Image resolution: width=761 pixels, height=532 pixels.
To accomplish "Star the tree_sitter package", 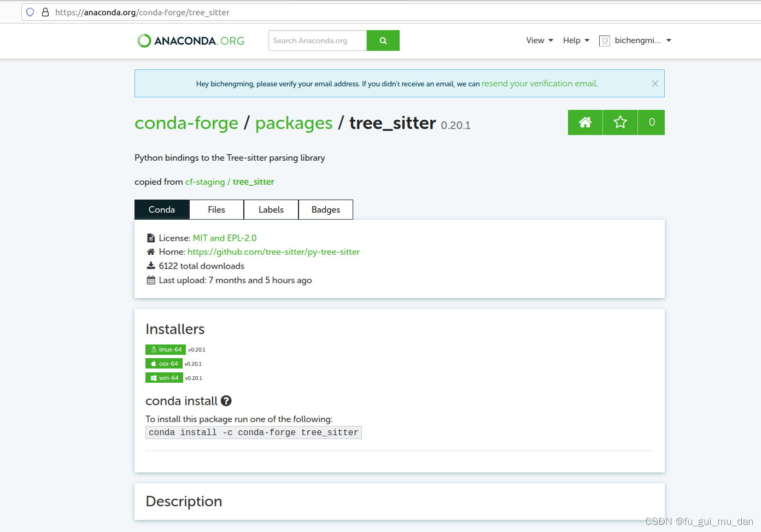I will click(620, 122).
